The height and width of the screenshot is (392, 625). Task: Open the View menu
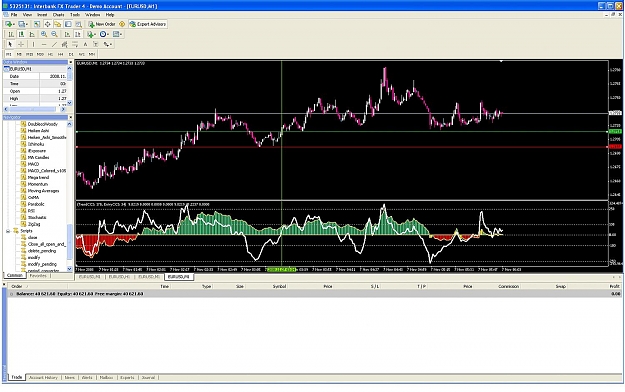pos(27,15)
